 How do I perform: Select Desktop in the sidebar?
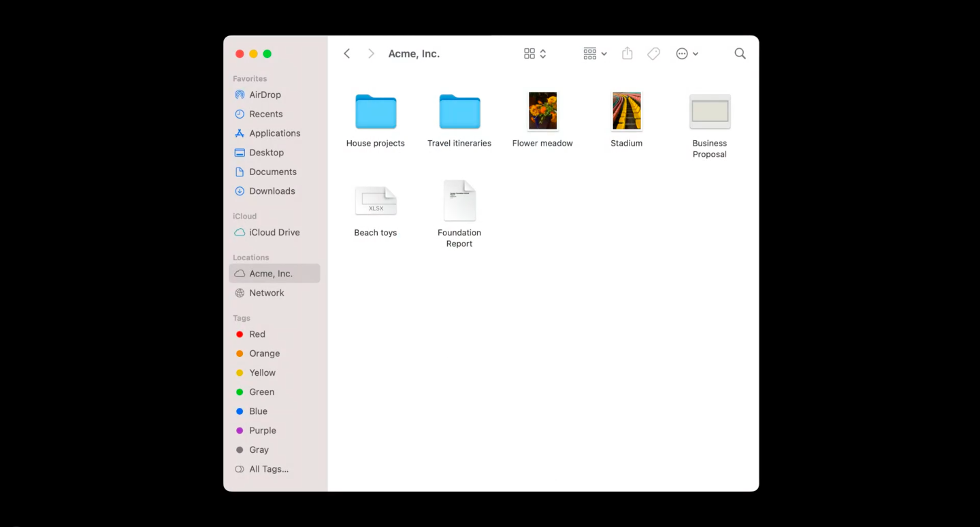[266, 153]
